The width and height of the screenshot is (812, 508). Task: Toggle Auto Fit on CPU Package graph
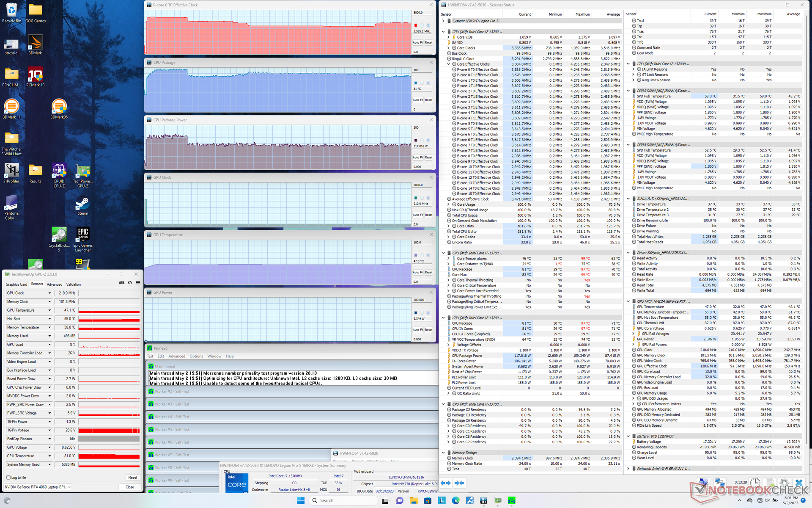(x=418, y=100)
